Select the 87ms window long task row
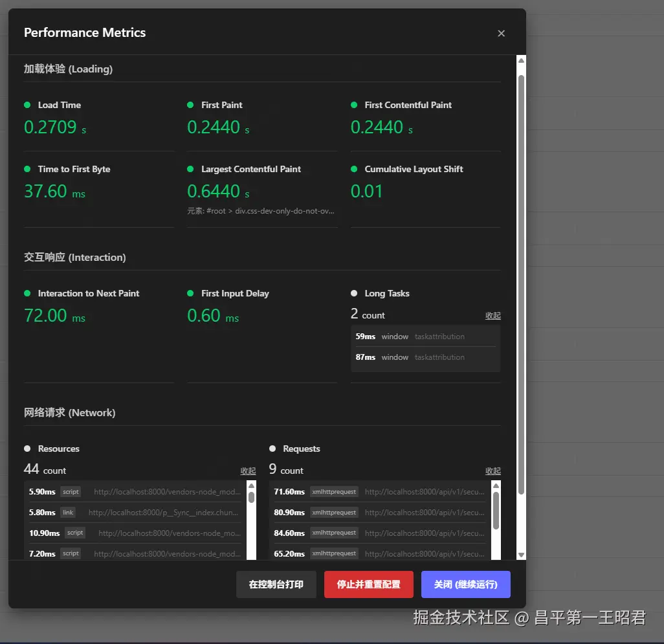Image resolution: width=664 pixels, height=644 pixels. pyautogui.click(x=426, y=357)
